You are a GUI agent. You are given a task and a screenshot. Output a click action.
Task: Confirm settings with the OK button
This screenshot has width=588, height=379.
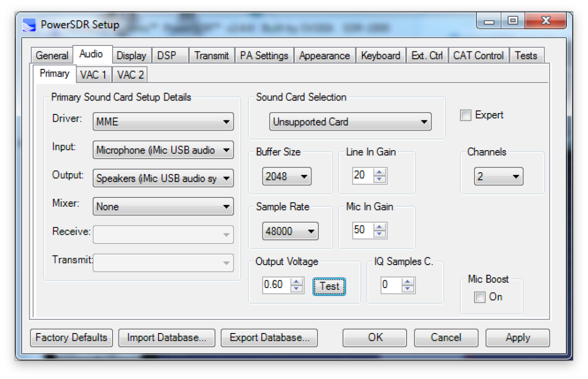point(375,338)
